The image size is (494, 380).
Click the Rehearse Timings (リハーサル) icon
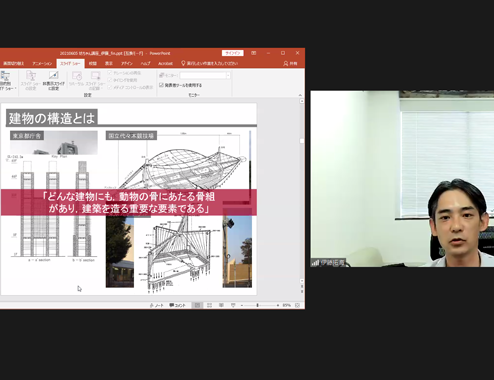tap(76, 79)
